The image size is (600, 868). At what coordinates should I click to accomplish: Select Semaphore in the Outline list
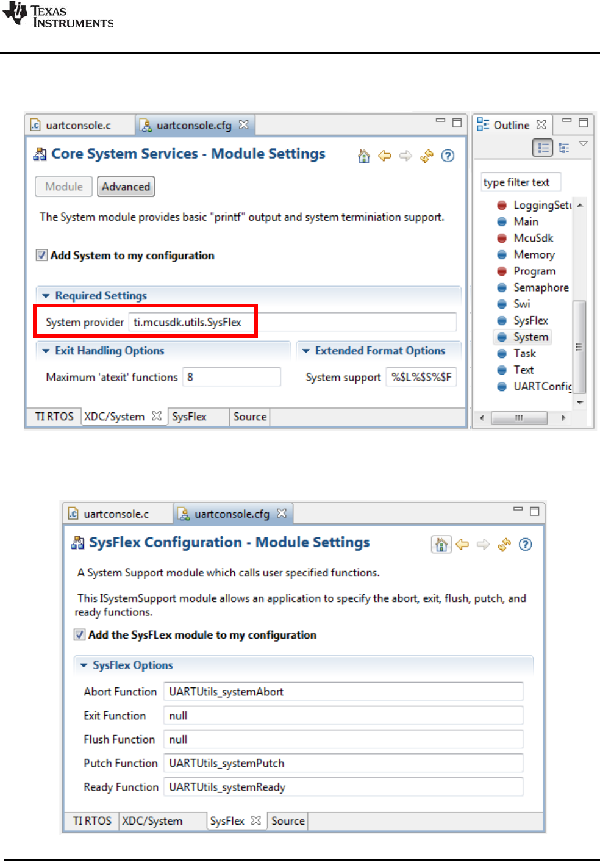pos(533,287)
